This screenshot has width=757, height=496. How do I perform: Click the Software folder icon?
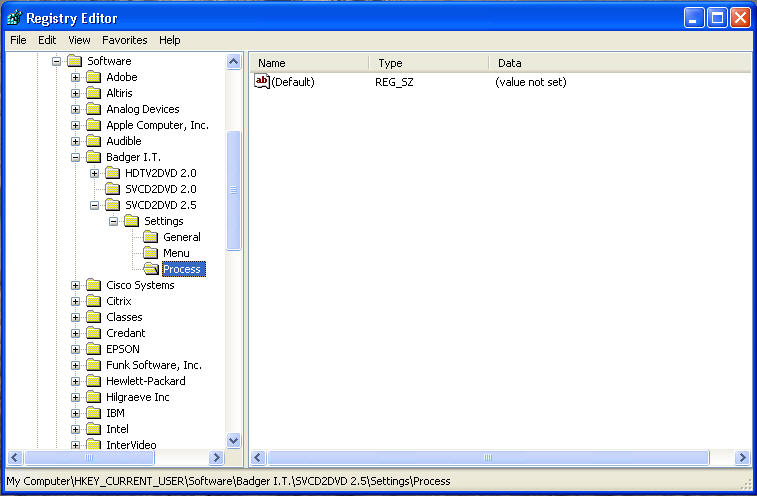[74, 61]
